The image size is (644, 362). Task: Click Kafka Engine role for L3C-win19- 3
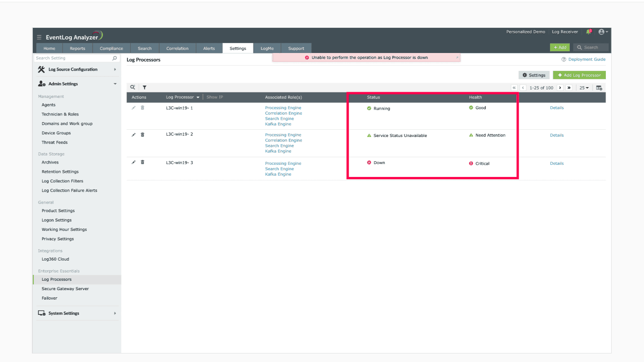[x=278, y=174]
